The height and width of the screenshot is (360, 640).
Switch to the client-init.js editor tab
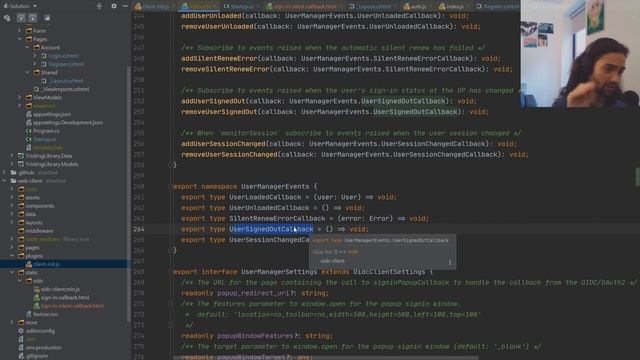click(156, 7)
